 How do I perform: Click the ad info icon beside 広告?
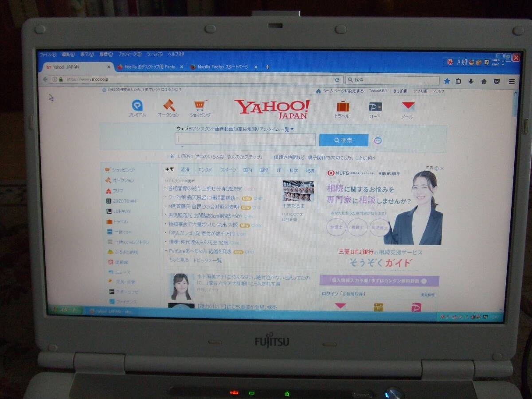(436, 168)
